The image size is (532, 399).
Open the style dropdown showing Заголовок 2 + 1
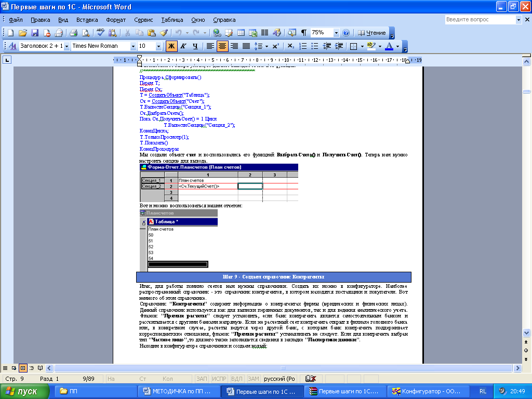67,46
